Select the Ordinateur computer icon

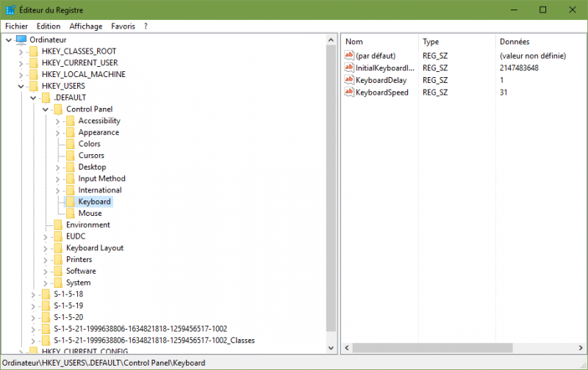21,40
